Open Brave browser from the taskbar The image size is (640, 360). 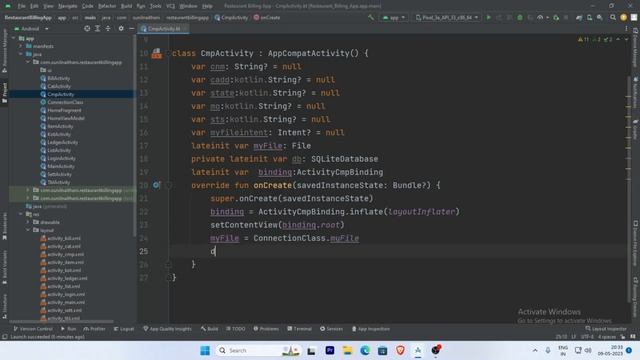point(400,351)
